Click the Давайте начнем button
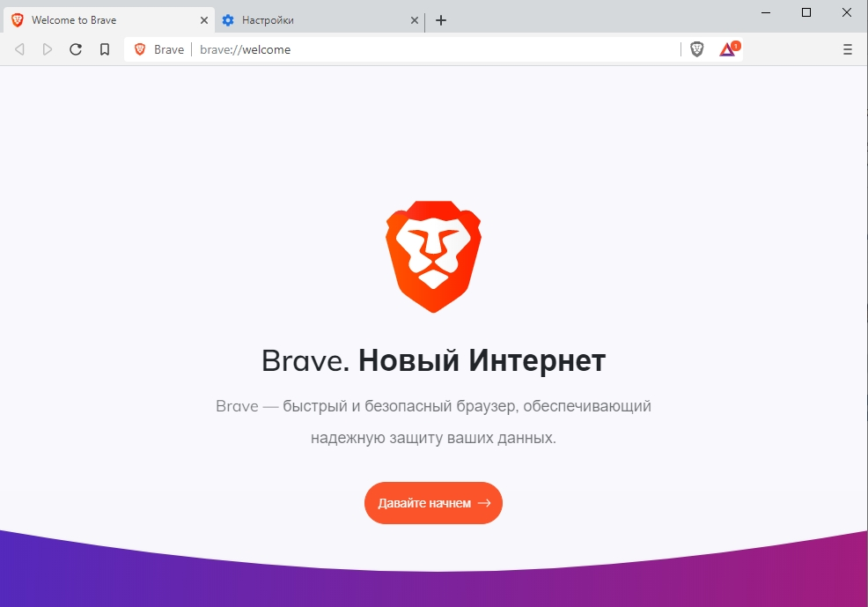The width and height of the screenshot is (868, 607). [x=433, y=503]
